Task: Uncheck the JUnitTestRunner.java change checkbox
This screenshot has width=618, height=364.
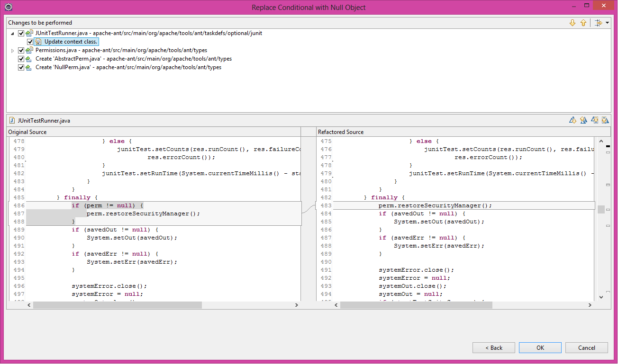Action: point(21,34)
